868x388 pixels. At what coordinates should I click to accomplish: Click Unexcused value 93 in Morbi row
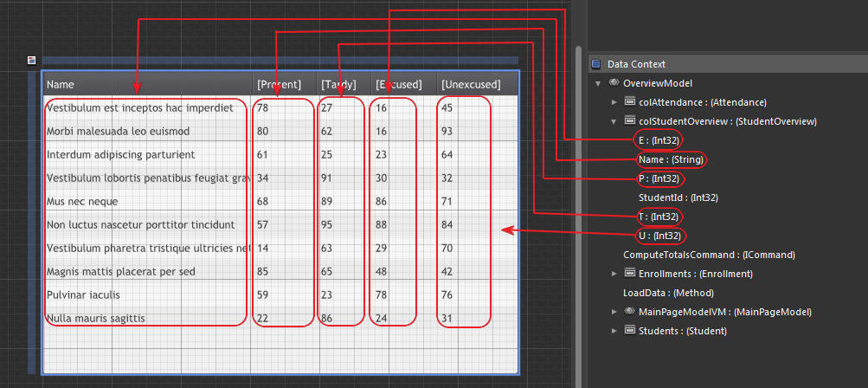pyautogui.click(x=447, y=132)
